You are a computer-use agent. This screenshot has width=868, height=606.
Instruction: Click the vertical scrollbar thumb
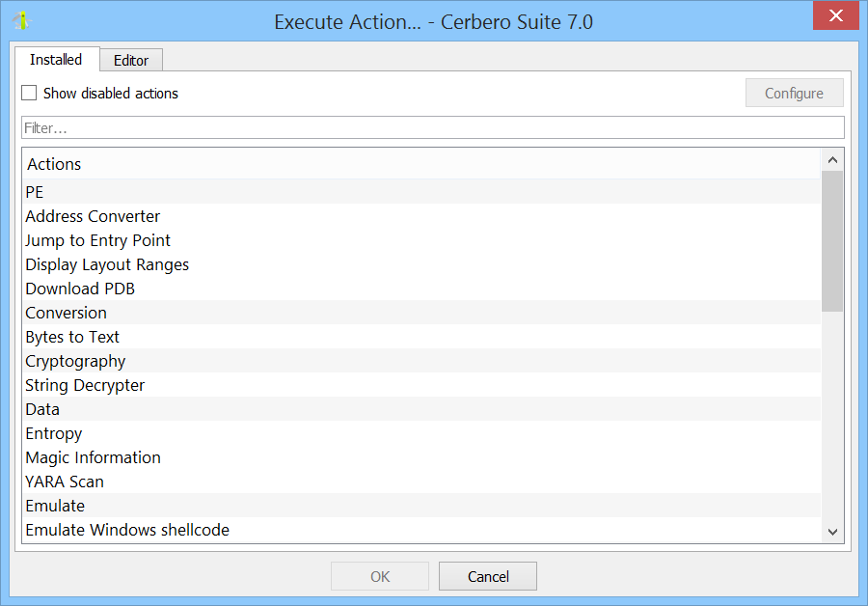(x=832, y=241)
